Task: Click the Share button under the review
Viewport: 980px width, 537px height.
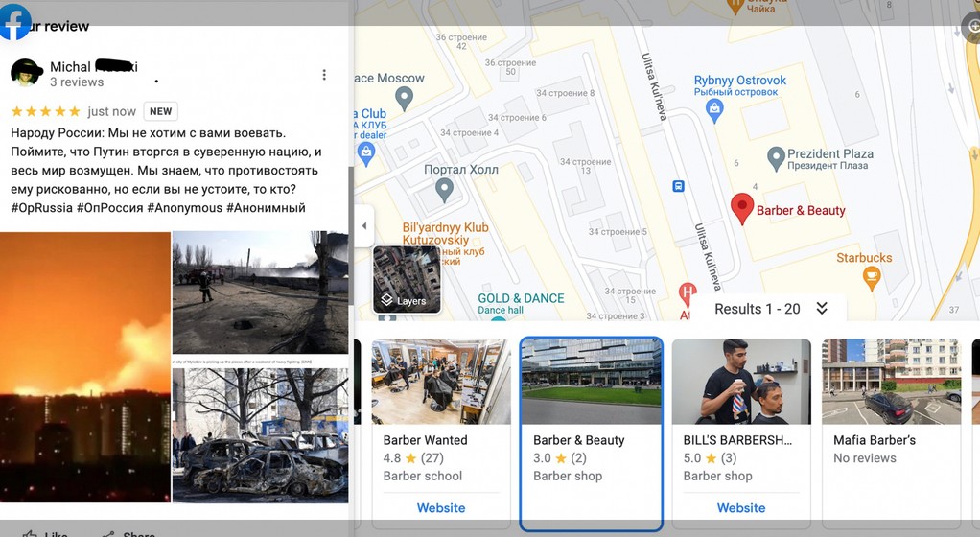Action: point(128,532)
